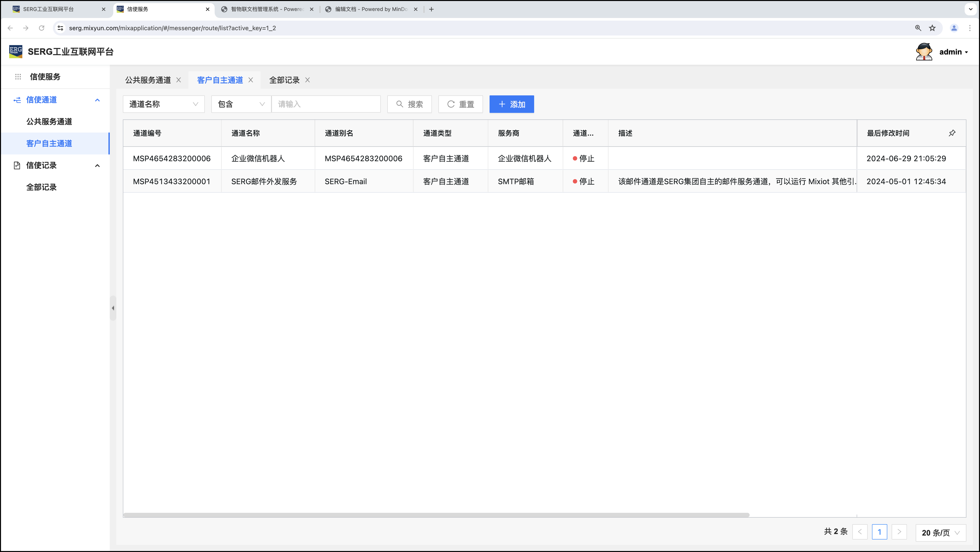Collapse the 信使记录 sidebar group

coord(97,166)
